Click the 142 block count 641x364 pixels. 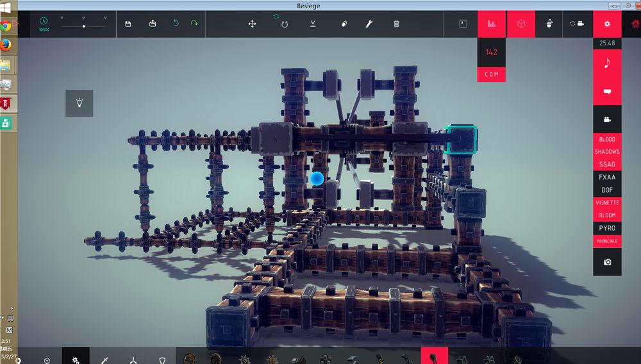[x=492, y=53]
